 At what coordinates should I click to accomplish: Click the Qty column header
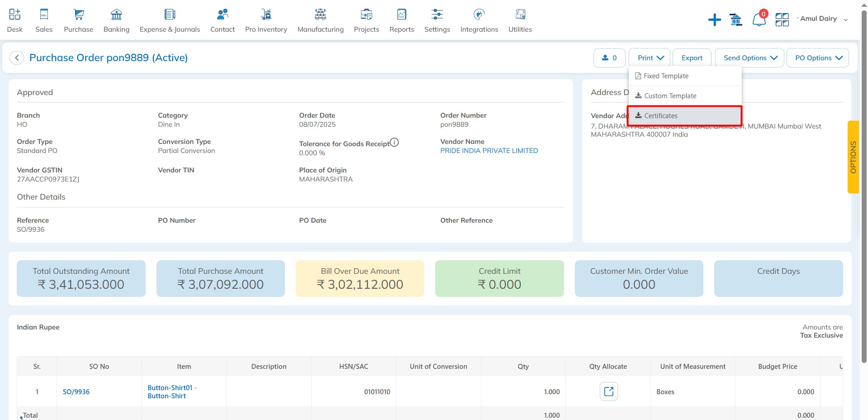[523, 367]
